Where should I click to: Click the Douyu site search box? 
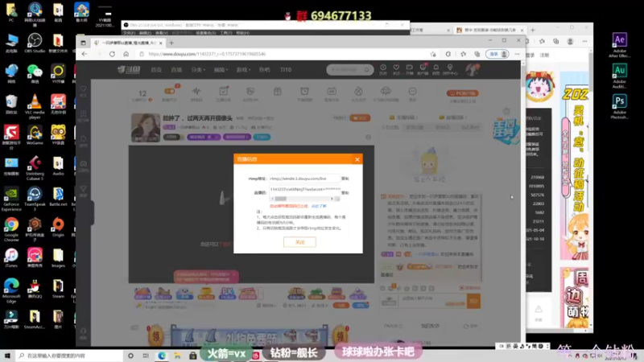350,70
